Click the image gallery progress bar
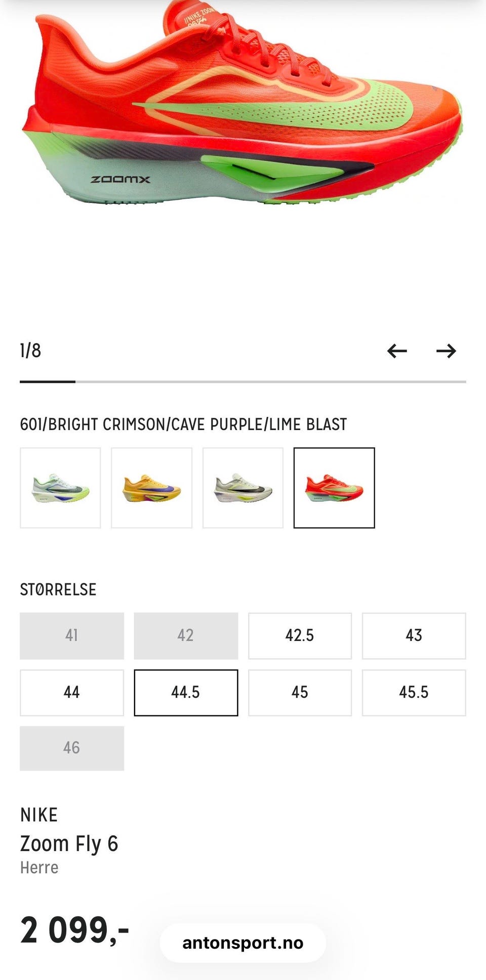Image resolution: width=486 pixels, height=980 pixels. (243, 382)
